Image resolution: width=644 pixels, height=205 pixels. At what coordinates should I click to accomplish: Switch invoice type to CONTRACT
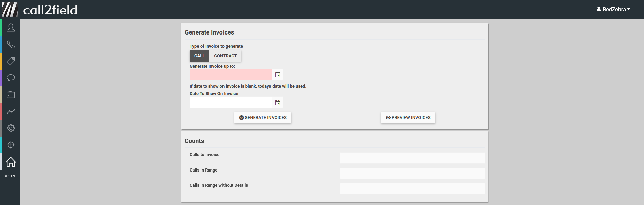225,56
